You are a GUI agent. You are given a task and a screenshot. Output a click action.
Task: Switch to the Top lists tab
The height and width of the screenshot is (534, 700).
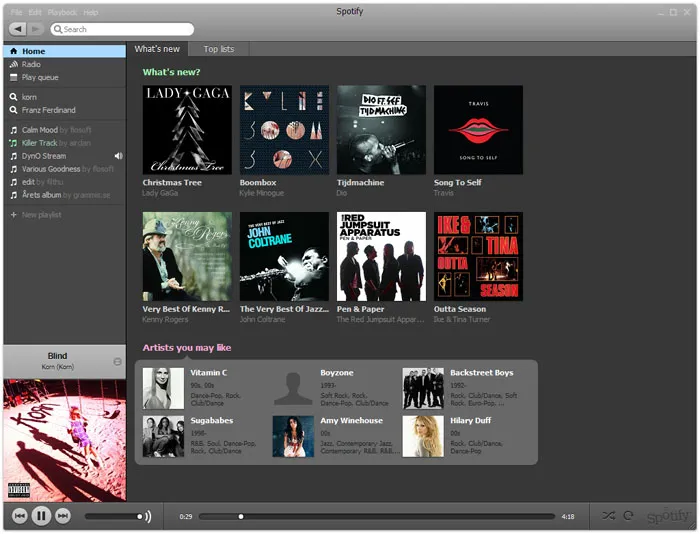point(219,49)
